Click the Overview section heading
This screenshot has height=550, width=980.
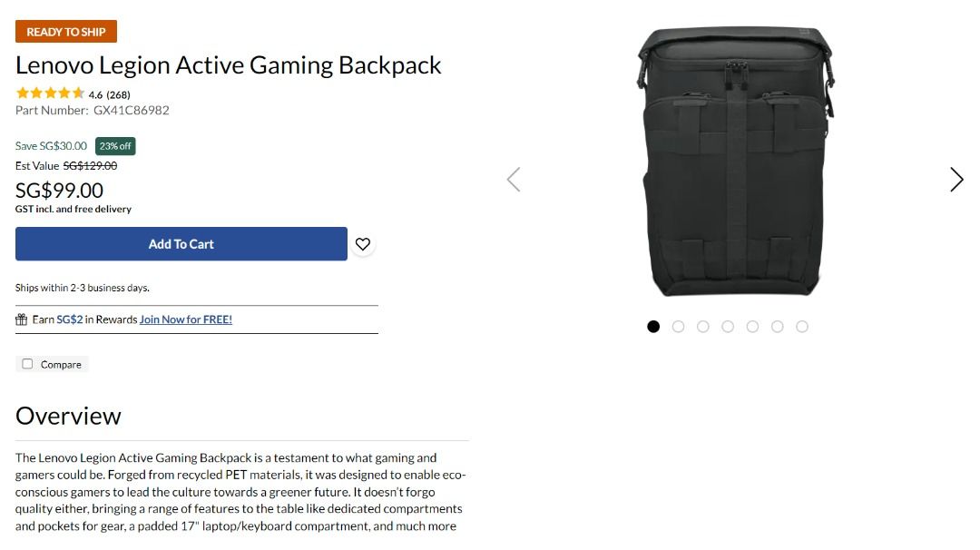68,416
